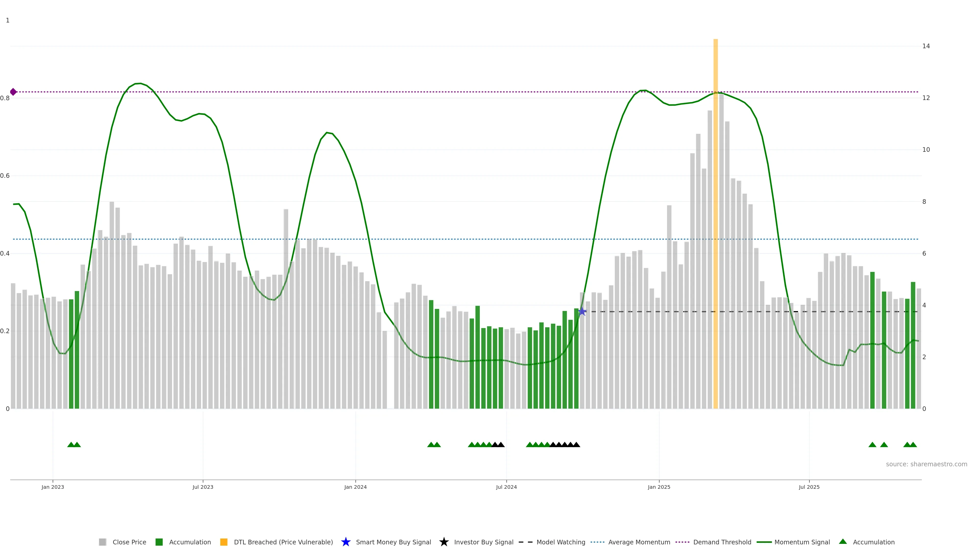Viewport: 980px width, 551px height.
Task: Click the Demand Threshold legend label
Action: pos(722,542)
